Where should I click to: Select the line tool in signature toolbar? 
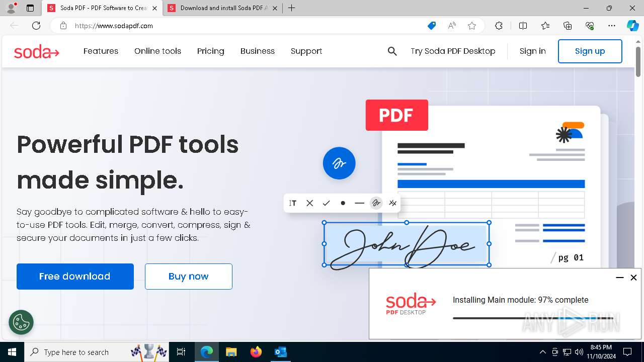click(x=359, y=203)
